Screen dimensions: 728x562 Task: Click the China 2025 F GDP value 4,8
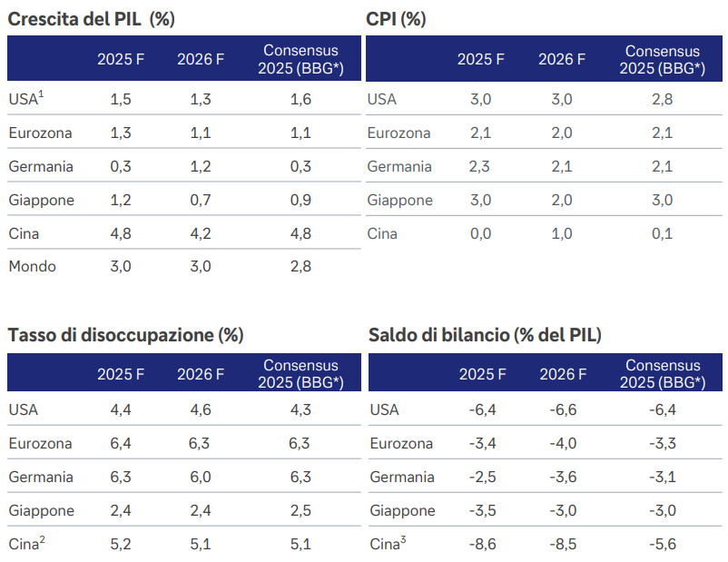120,233
